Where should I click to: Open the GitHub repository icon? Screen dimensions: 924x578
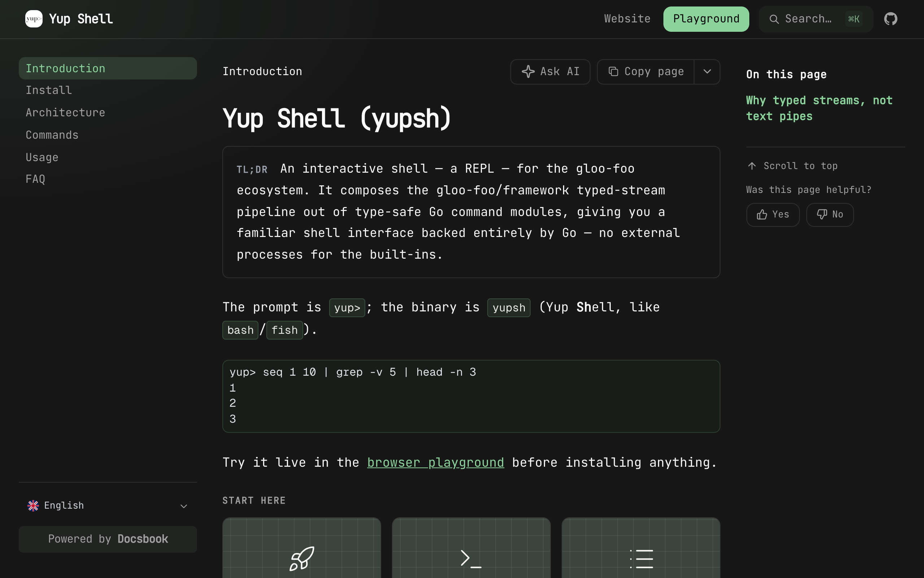[x=890, y=19]
